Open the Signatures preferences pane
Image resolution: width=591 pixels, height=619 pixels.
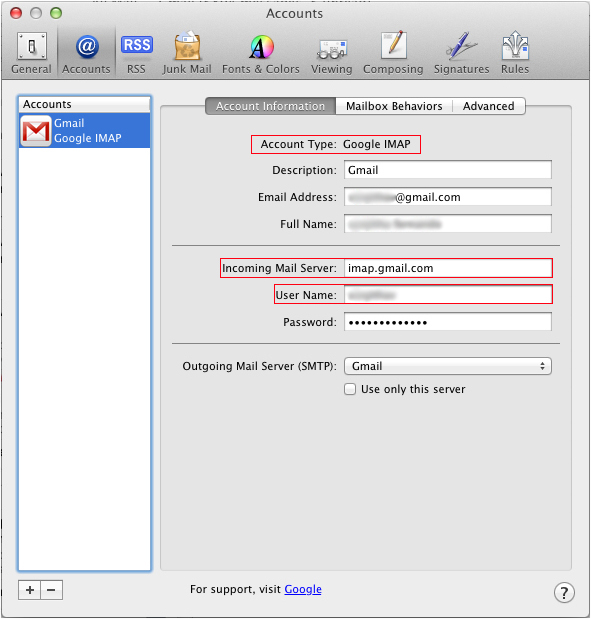coord(462,53)
